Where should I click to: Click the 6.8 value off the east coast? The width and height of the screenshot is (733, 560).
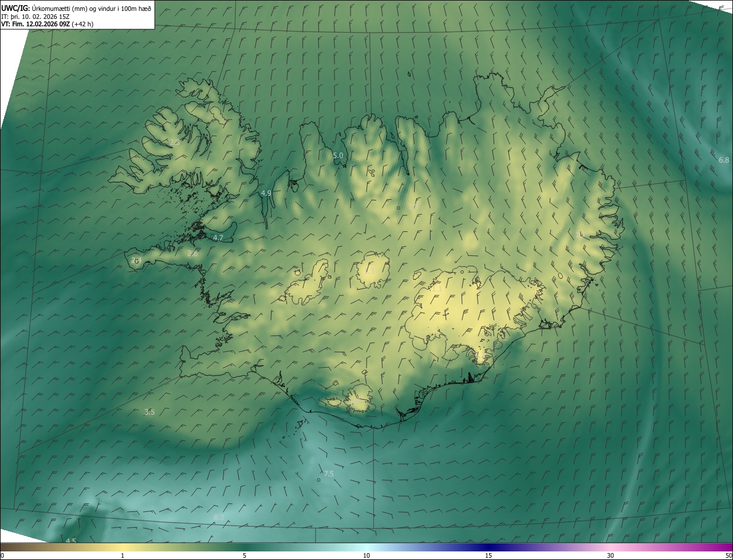(x=724, y=160)
